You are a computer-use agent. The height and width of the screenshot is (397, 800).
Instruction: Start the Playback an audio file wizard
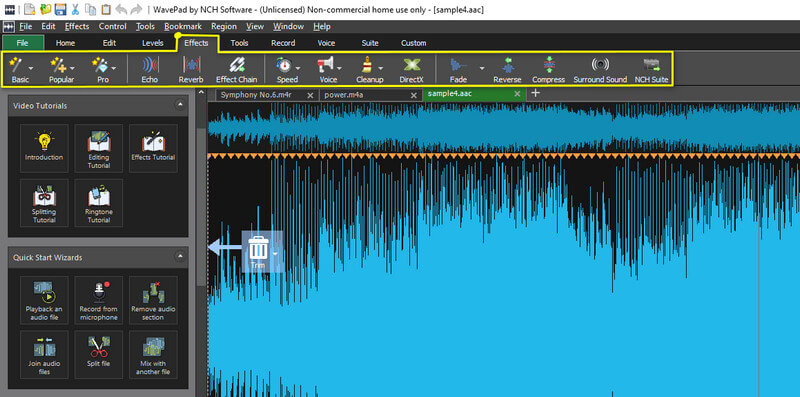pos(44,300)
